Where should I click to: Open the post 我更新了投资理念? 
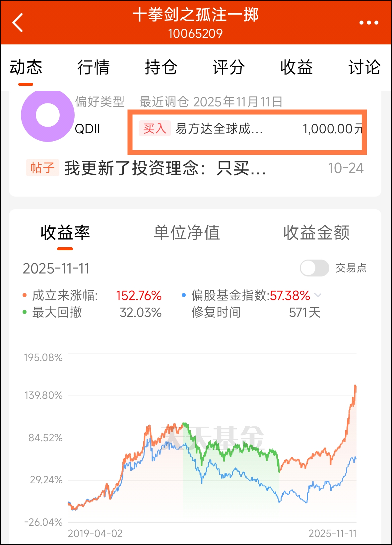(165, 168)
